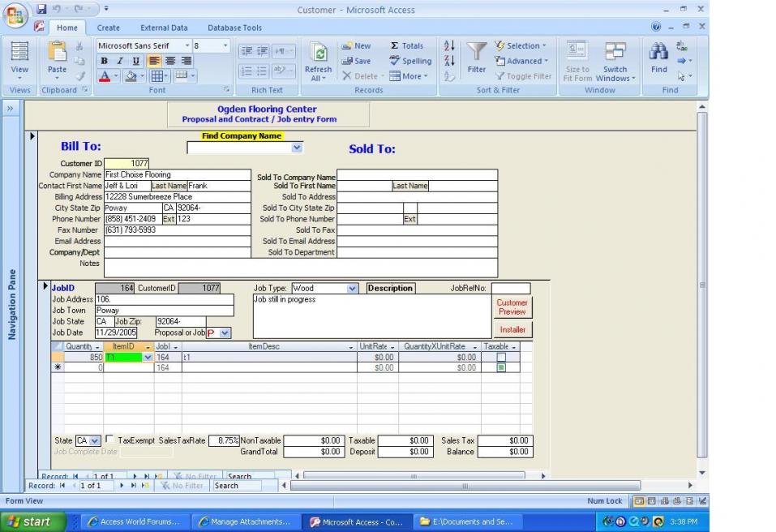Click the Find binoculars icon
The height and width of the screenshot is (532, 776).
pyautogui.click(x=658, y=51)
